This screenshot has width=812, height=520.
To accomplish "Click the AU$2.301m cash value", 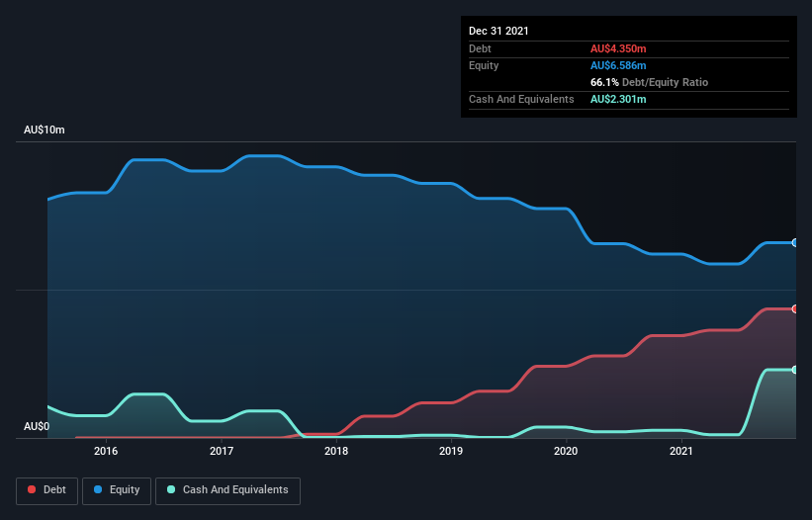I will 618,99.
